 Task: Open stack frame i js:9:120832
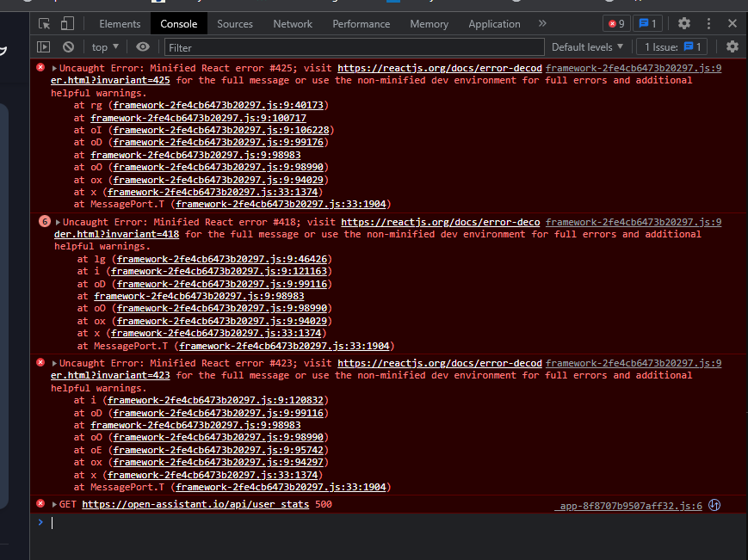click(x=215, y=400)
